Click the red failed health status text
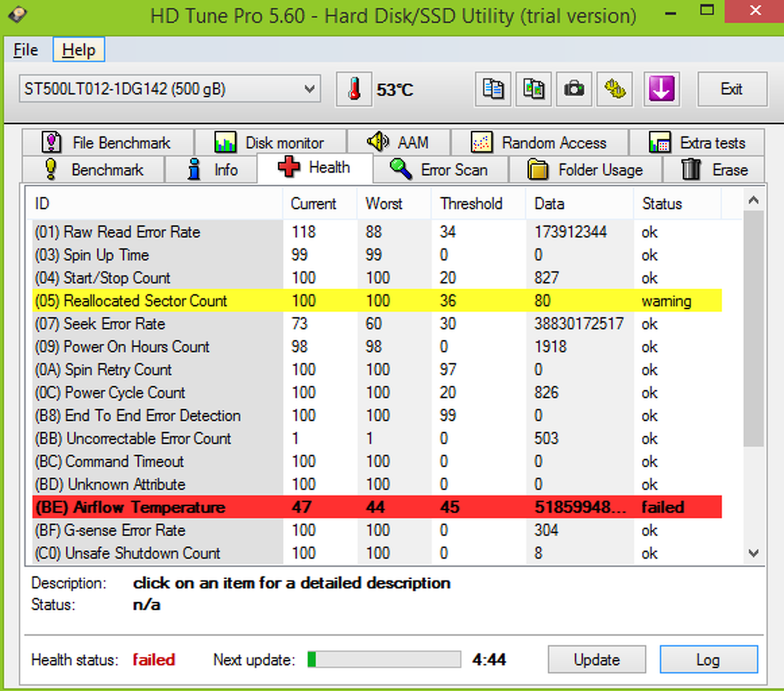The width and height of the screenshot is (784, 691). pos(154,659)
